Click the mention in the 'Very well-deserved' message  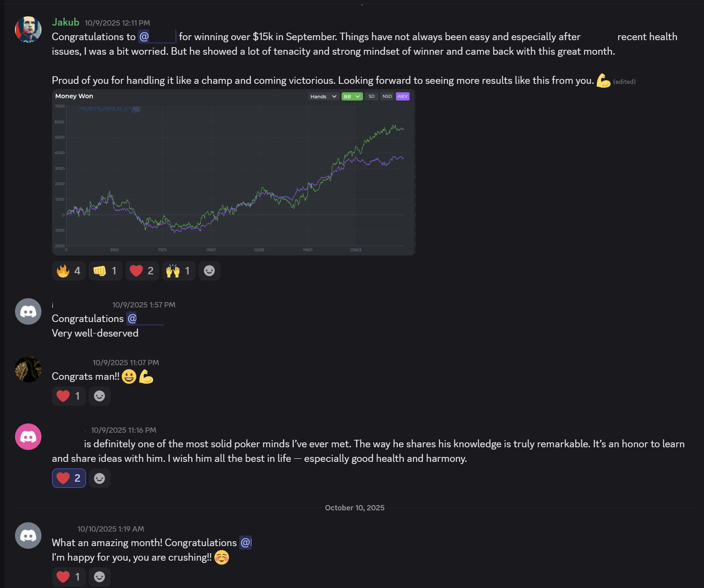click(145, 318)
